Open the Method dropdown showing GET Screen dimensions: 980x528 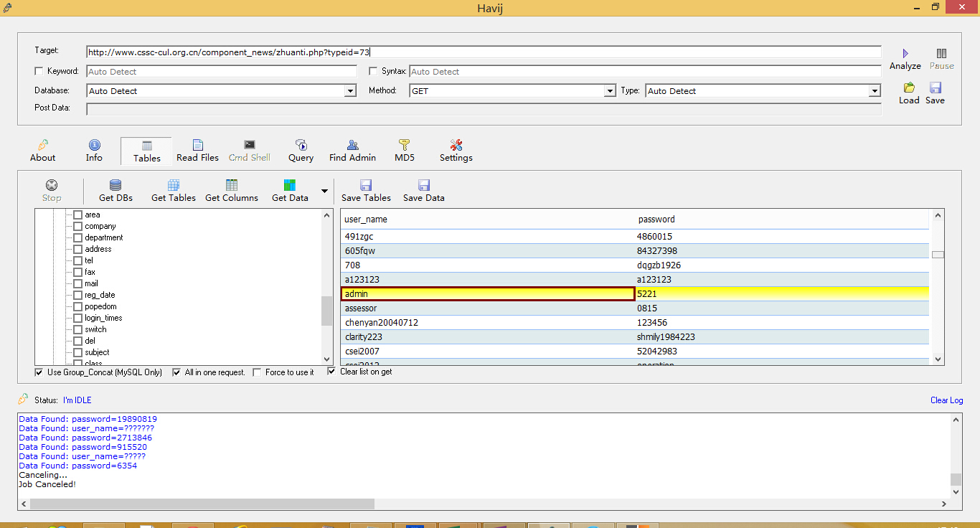click(610, 91)
